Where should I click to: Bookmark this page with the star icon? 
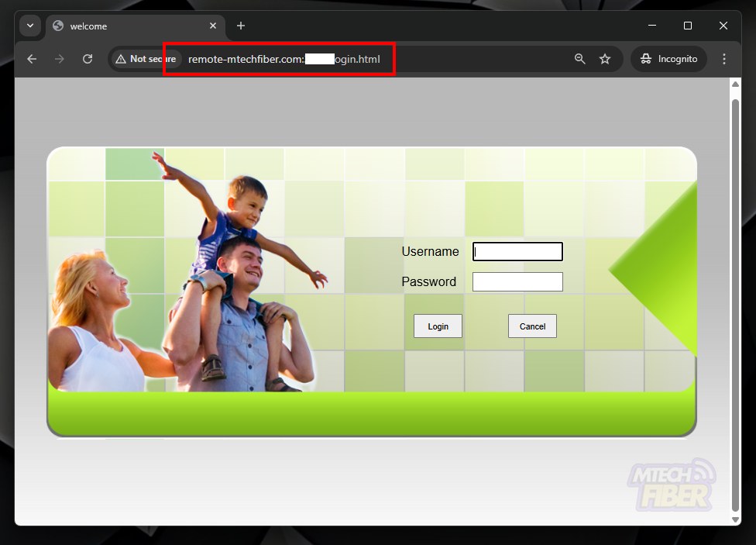605,59
